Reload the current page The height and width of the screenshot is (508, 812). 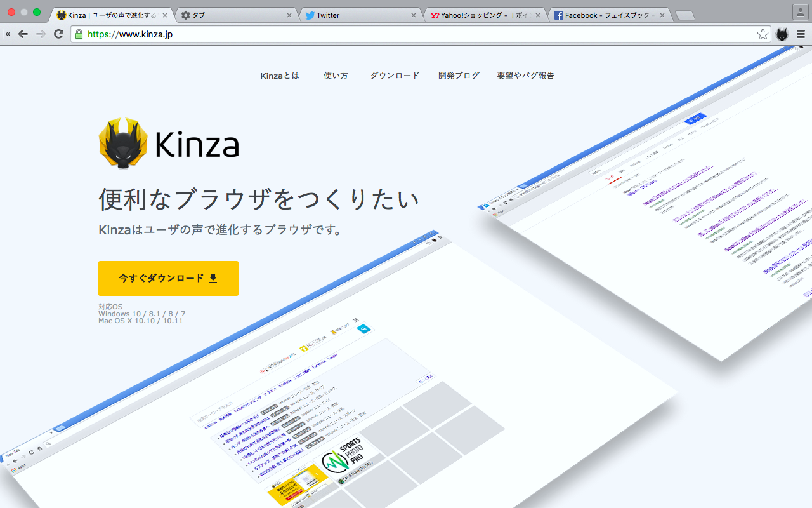(58, 34)
